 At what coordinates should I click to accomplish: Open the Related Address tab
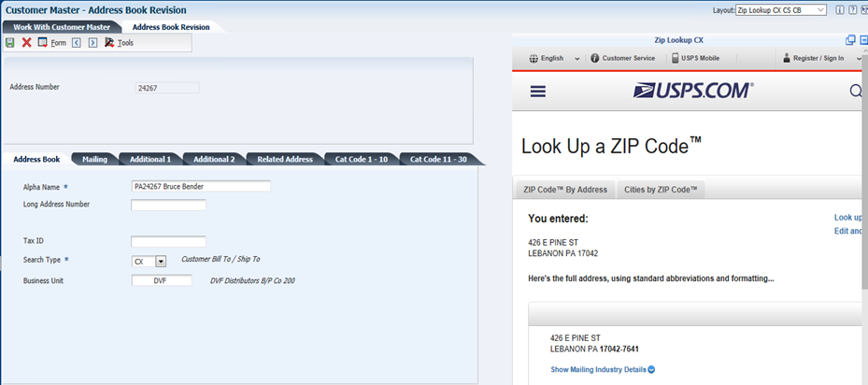point(285,159)
